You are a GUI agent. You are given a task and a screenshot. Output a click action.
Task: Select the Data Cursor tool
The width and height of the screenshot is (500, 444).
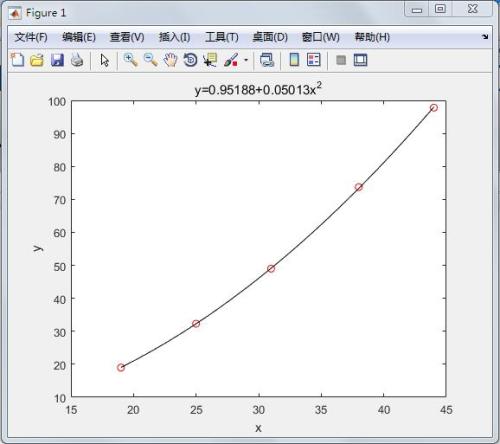click(210, 60)
